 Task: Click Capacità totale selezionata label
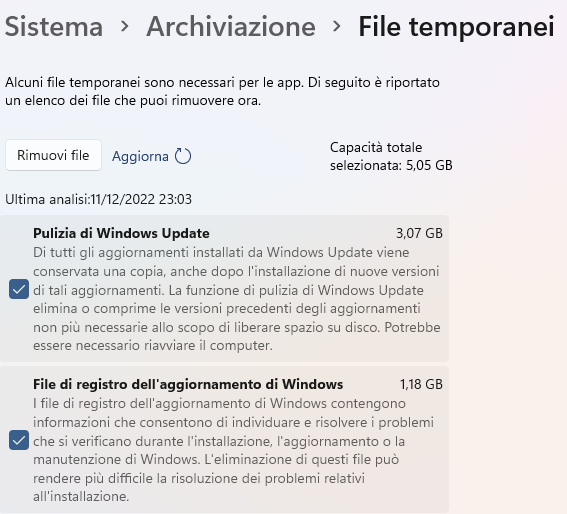376,156
